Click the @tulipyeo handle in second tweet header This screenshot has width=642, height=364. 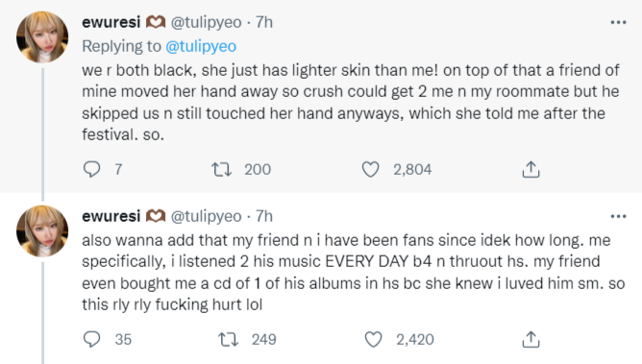(x=206, y=216)
